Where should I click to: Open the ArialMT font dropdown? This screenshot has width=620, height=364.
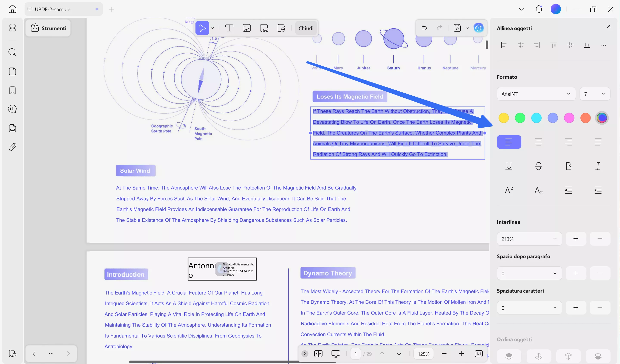pos(536,94)
